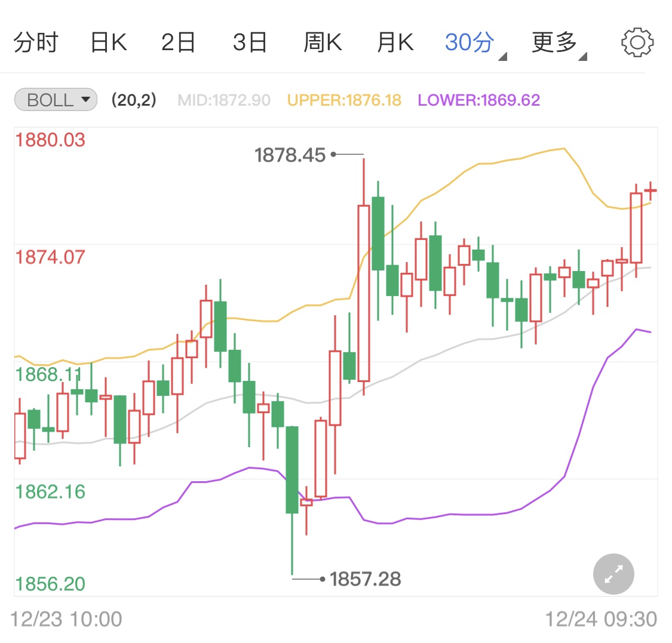Open the 周K weekly chart tab

tap(323, 42)
